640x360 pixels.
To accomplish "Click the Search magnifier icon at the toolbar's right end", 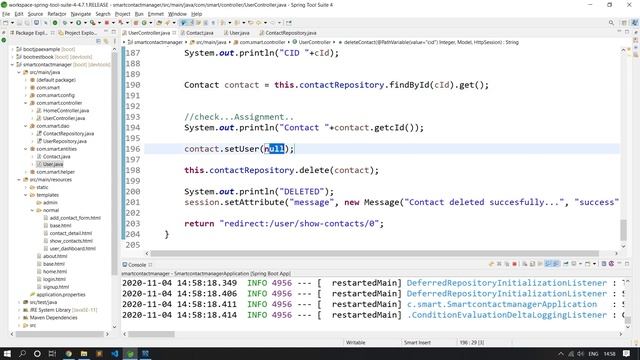I will pos(611,23).
